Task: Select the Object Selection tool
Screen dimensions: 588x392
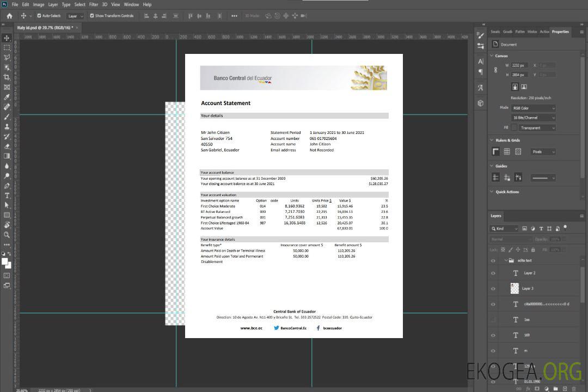Action: [x=7, y=68]
